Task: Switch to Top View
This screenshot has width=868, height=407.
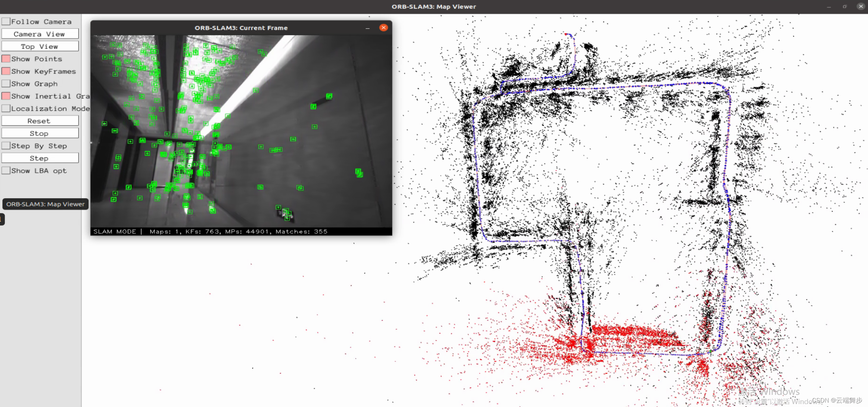Action: click(x=40, y=46)
